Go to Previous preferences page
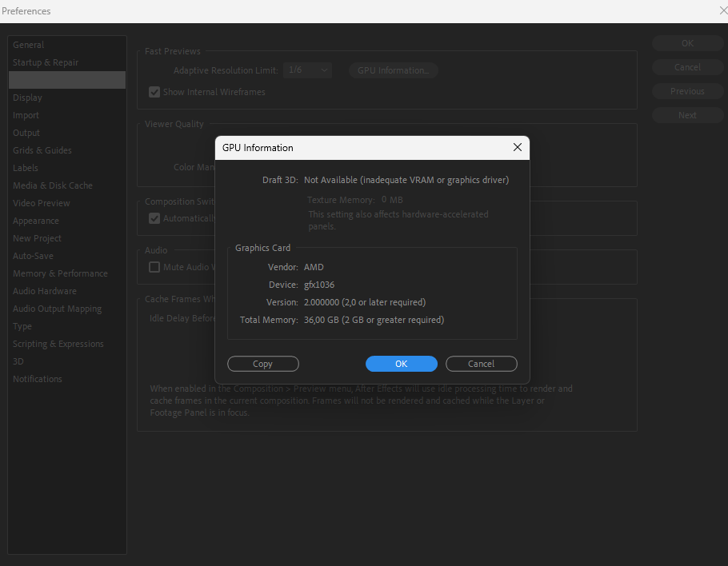 (686, 90)
